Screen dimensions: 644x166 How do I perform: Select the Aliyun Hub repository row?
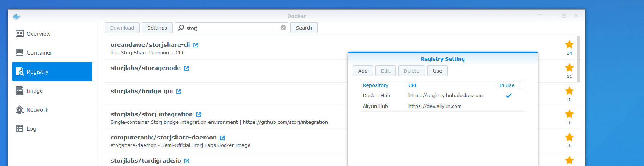coord(443,106)
